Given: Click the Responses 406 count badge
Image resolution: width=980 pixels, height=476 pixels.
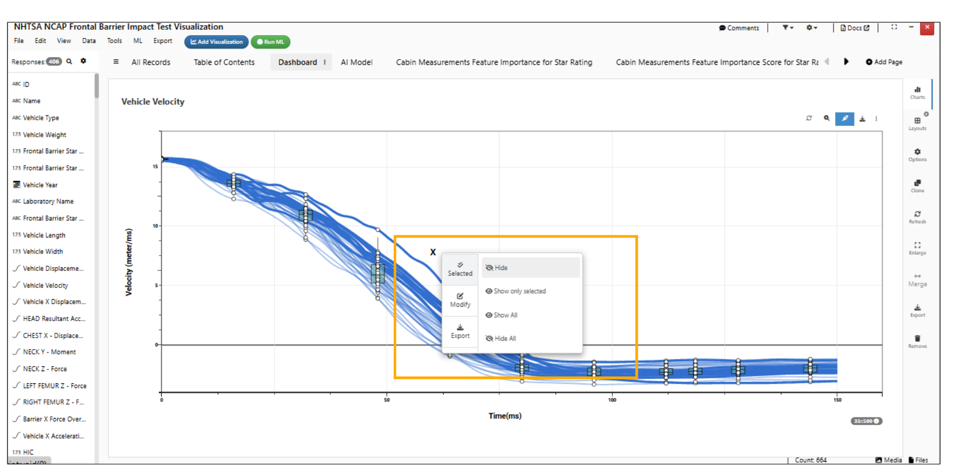Looking at the screenshot, I should pos(54,61).
